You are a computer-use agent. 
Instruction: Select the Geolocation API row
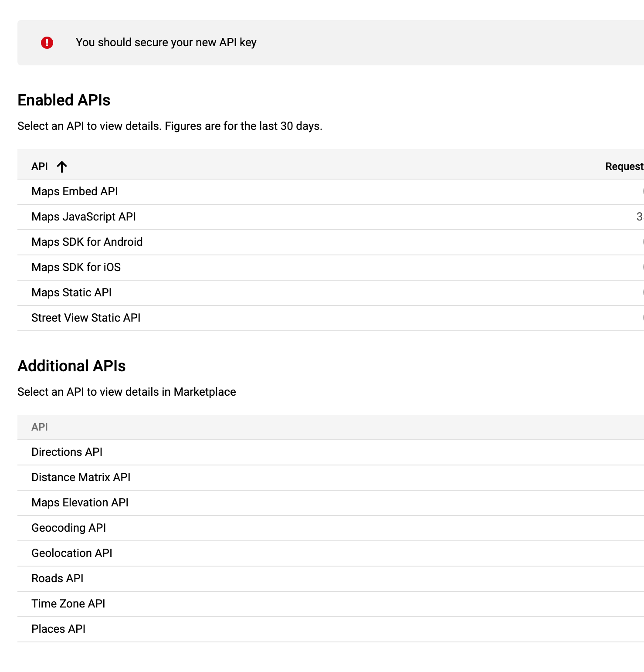pyautogui.click(x=71, y=553)
